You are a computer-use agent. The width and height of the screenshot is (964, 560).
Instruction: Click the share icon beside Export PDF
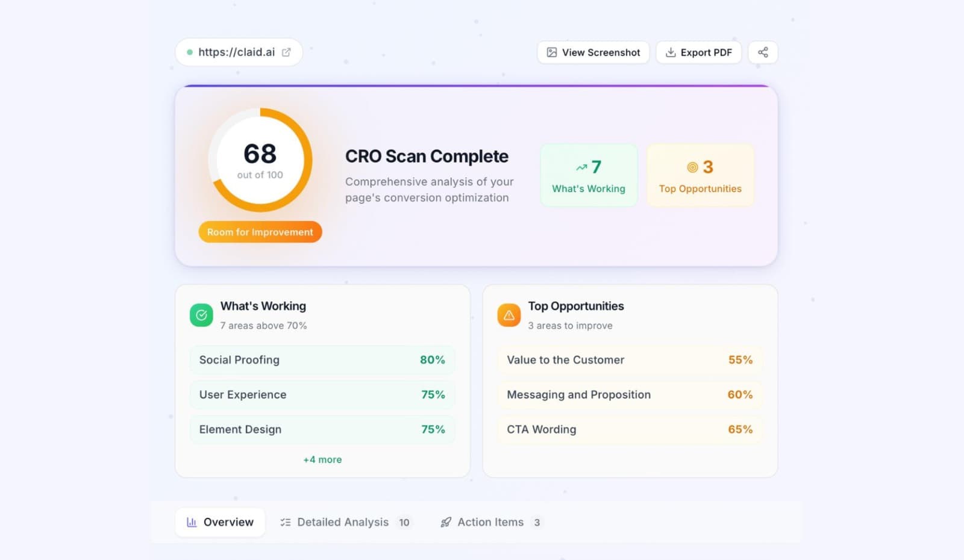pyautogui.click(x=763, y=52)
